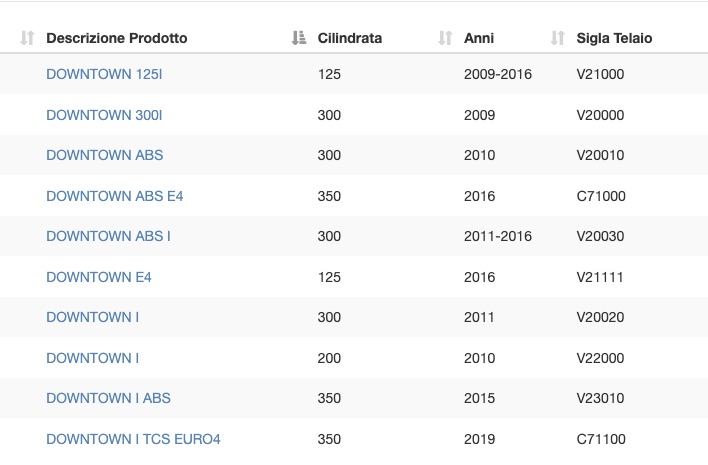Image resolution: width=708 pixels, height=465 pixels.
Task: Open the DOWNTOWN ABS product link
Action: (105, 155)
